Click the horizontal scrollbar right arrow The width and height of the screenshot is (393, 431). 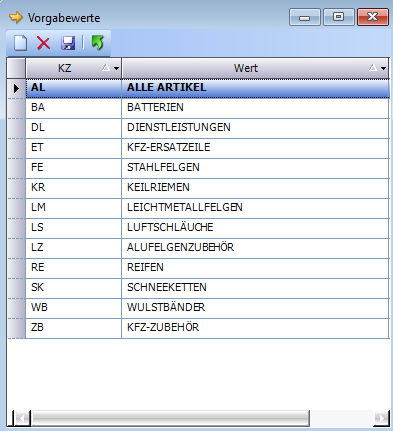[381, 418]
